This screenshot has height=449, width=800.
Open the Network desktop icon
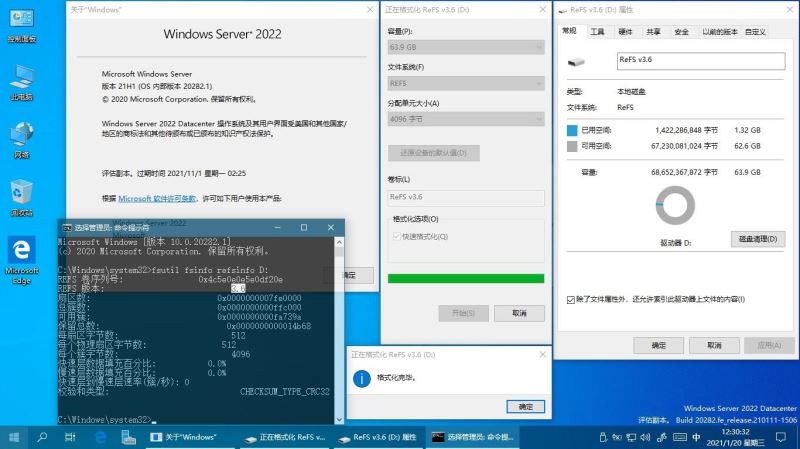21,140
